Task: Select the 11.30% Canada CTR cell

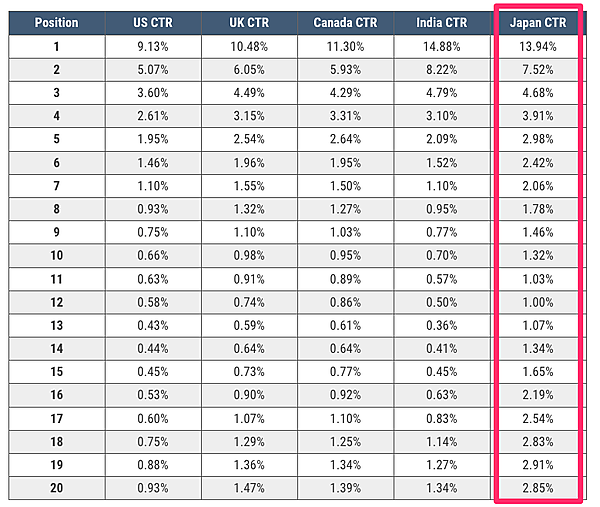Action: 345,47
